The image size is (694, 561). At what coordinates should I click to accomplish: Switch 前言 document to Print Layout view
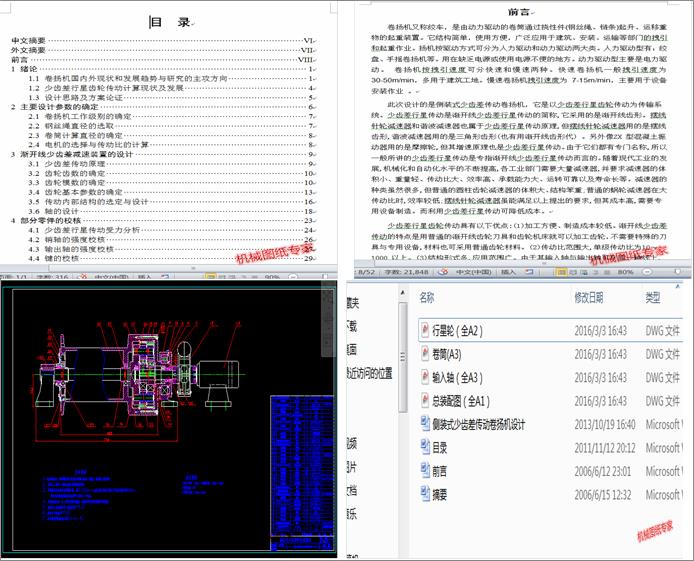coord(562,272)
